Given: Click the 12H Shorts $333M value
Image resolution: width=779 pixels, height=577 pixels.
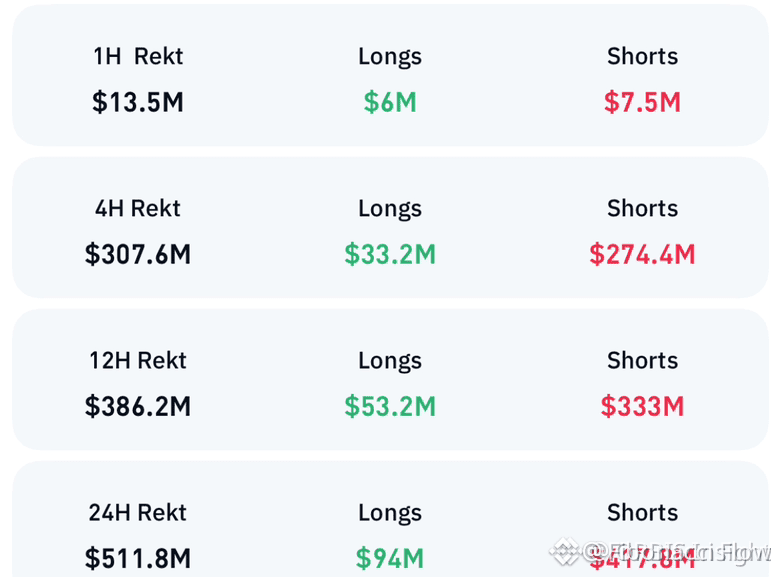Looking at the screenshot, I should [642, 407].
